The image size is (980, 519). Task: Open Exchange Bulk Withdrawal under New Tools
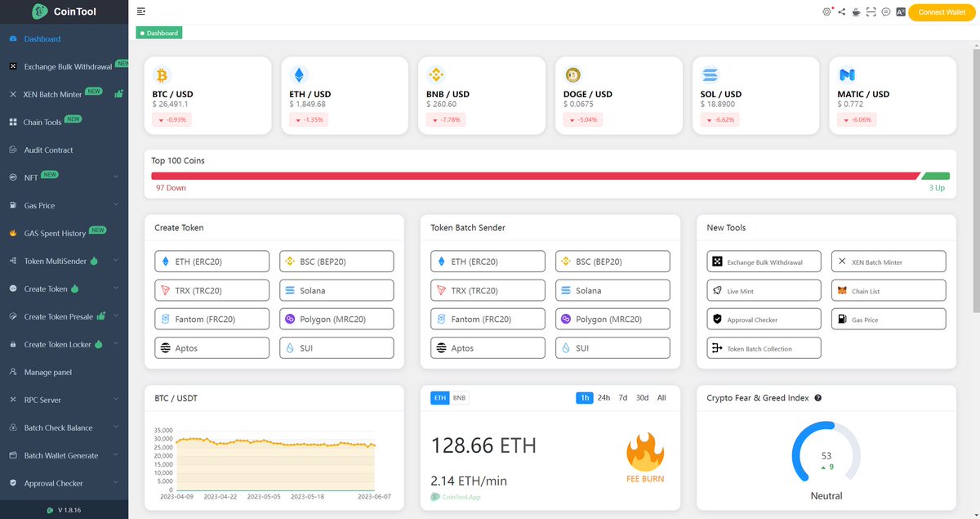764,262
